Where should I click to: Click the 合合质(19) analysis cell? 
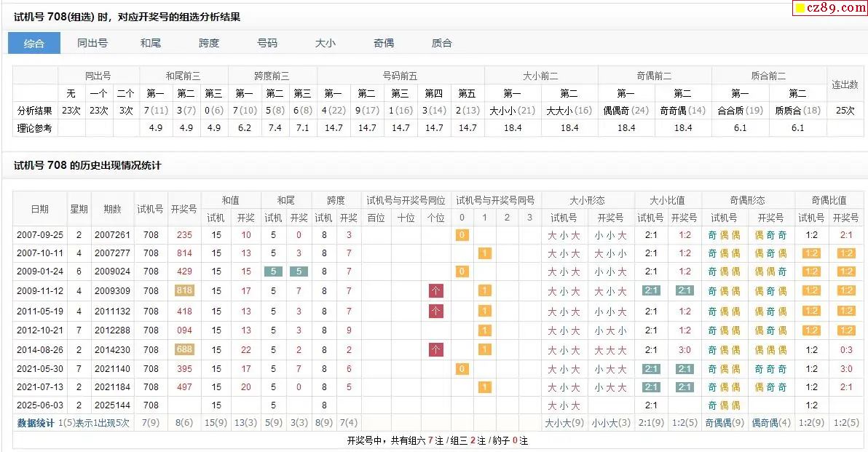pyautogui.click(x=740, y=110)
